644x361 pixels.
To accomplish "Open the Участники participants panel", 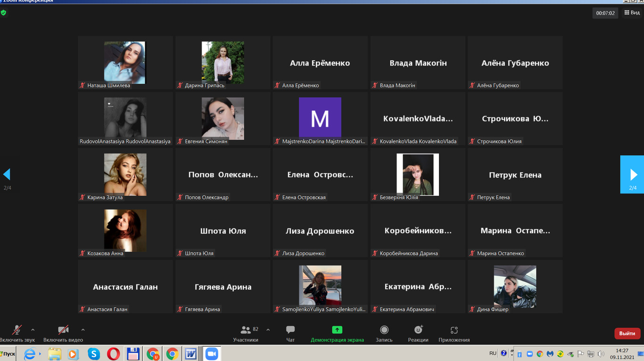I will click(246, 333).
